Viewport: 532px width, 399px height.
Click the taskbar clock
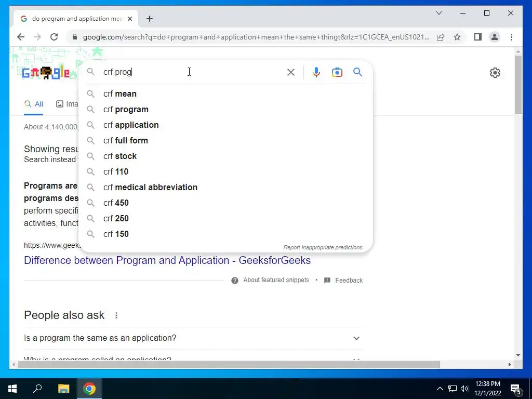pyautogui.click(x=487, y=389)
